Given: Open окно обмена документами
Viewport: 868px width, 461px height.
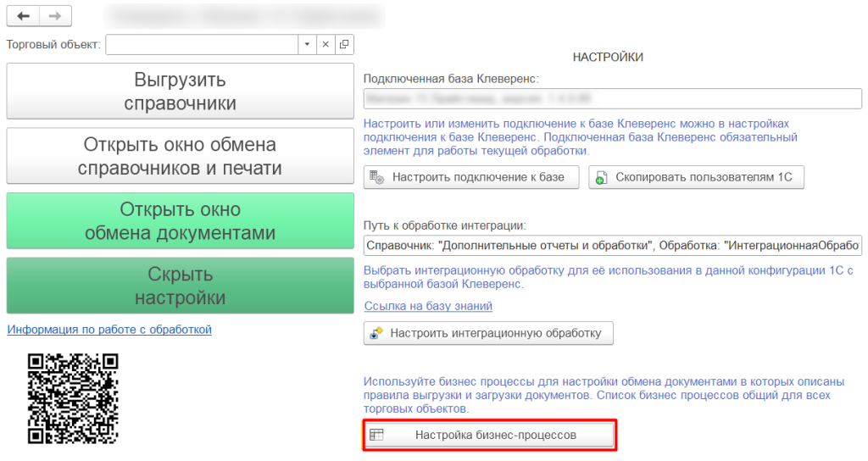Looking at the screenshot, I should [x=179, y=220].
